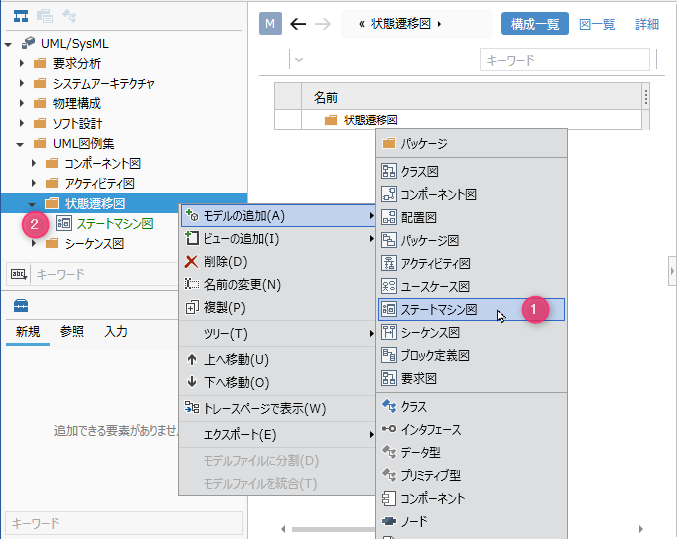
Task: Collapse the UML/SysML root node
Action: point(8,44)
